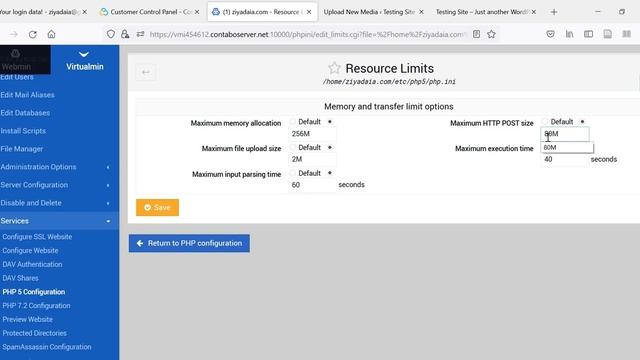Open Protected Directories link
Screen dimensions: 640x360
(35, 333)
